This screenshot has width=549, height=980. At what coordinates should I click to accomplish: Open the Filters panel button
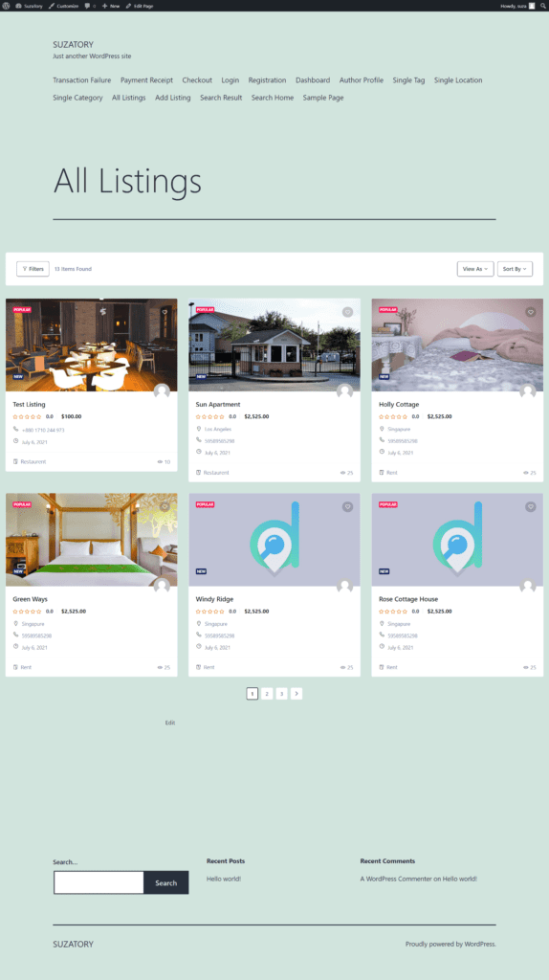click(33, 269)
